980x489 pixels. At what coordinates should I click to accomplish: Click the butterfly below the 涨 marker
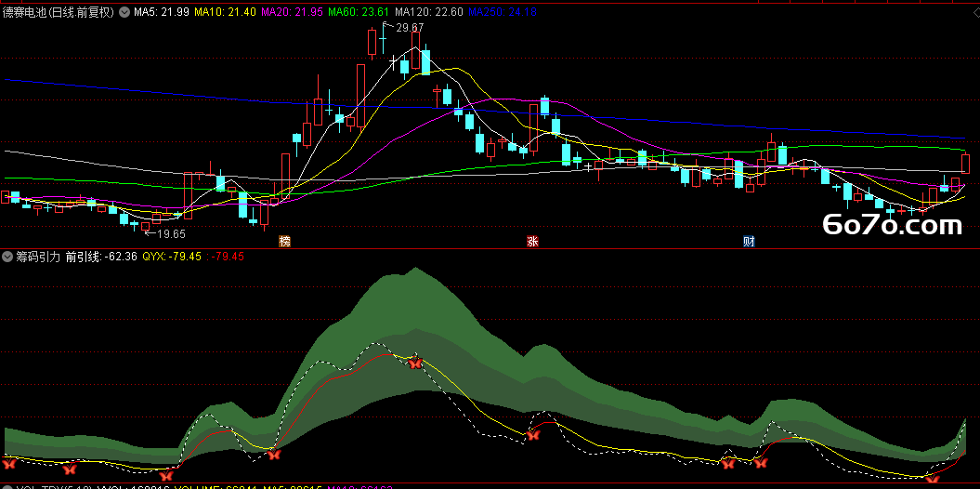tap(532, 434)
